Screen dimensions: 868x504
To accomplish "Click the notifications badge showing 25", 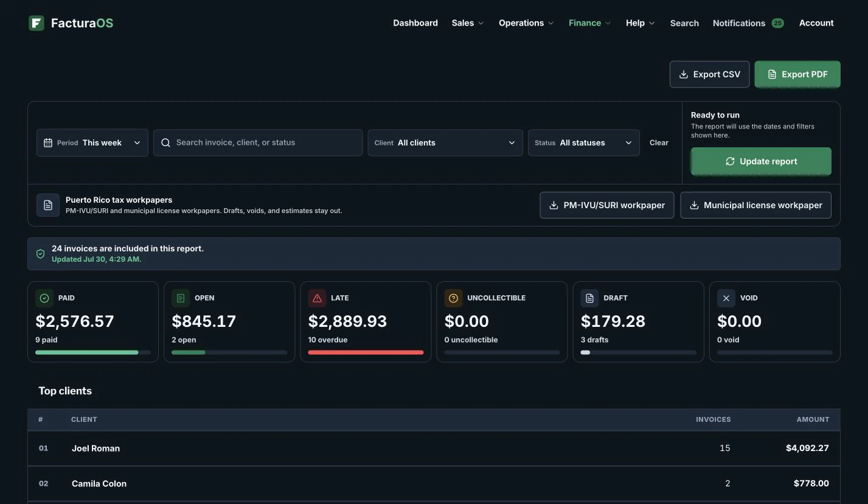I will click(777, 23).
